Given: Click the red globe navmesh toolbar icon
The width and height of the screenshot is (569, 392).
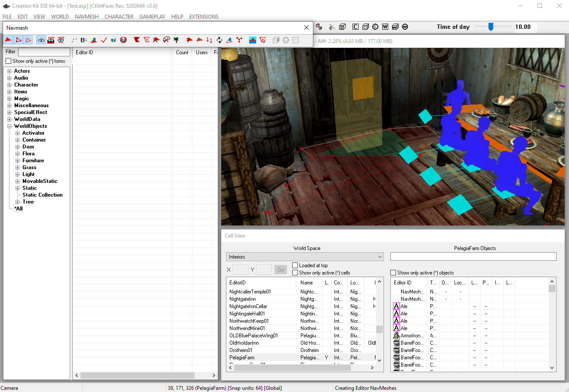Looking at the screenshot, I should (x=124, y=40).
